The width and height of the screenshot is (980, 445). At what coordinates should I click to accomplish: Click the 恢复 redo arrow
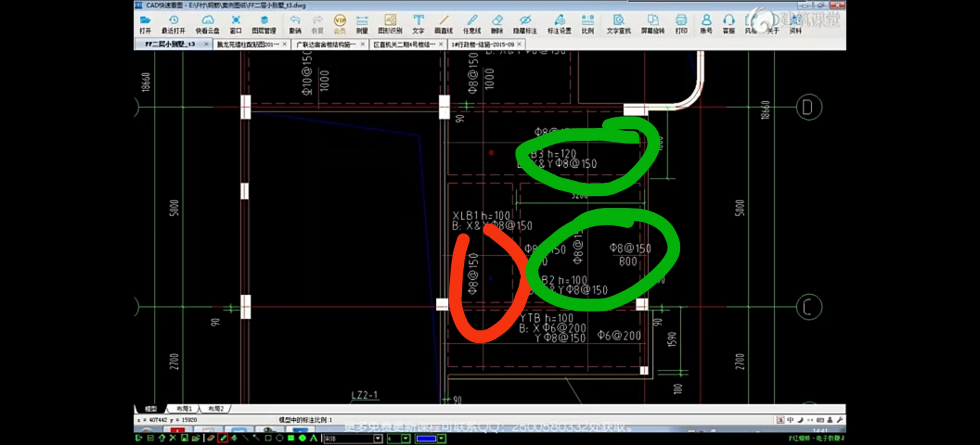point(317,24)
